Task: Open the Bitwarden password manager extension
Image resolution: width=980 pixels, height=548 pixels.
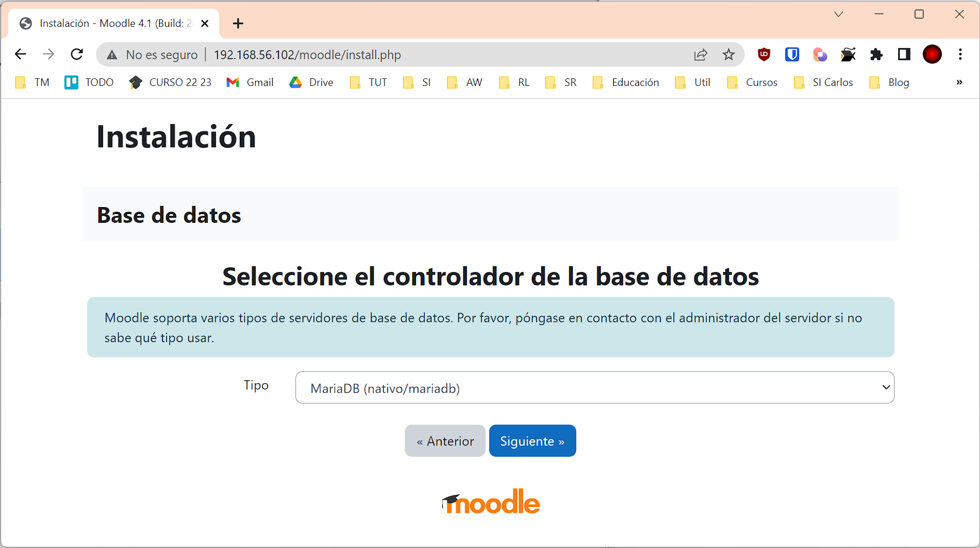Action: 792,54
